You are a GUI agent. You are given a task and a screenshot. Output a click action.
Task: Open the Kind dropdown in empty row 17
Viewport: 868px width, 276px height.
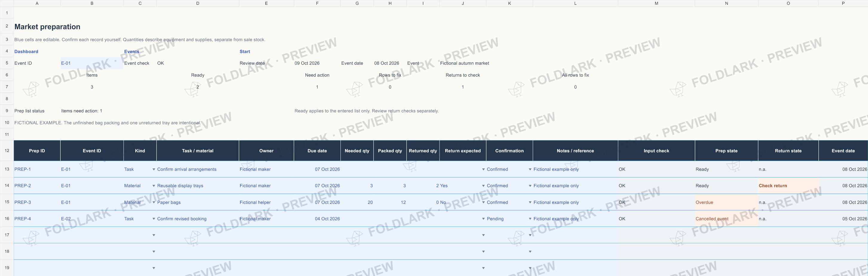click(154, 235)
